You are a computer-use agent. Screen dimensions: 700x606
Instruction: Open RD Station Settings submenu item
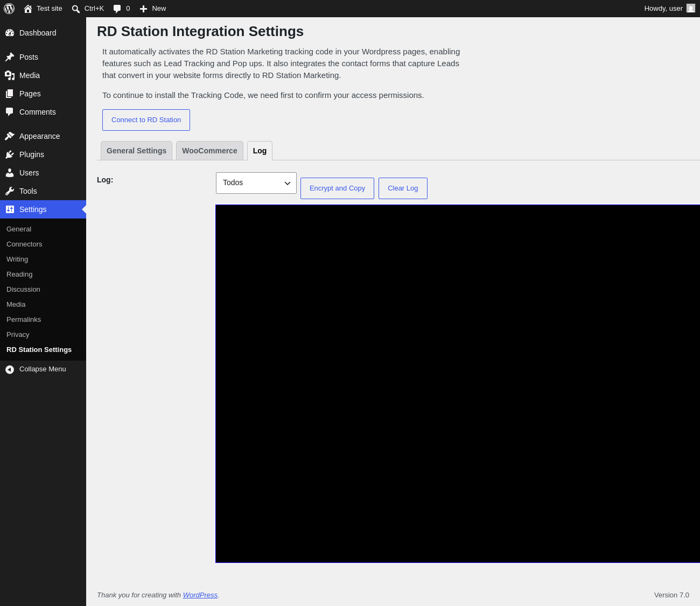(x=39, y=350)
